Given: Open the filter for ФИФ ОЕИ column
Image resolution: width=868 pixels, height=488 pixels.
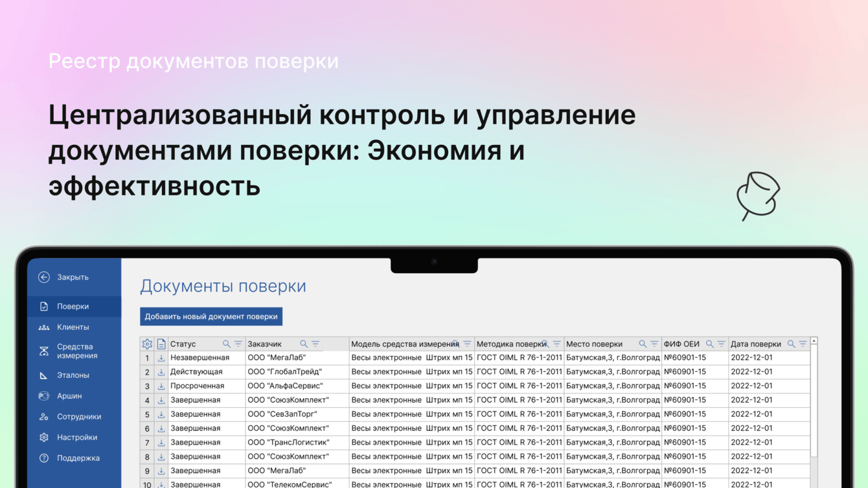Looking at the screenshot, I should tap(722, 344).
